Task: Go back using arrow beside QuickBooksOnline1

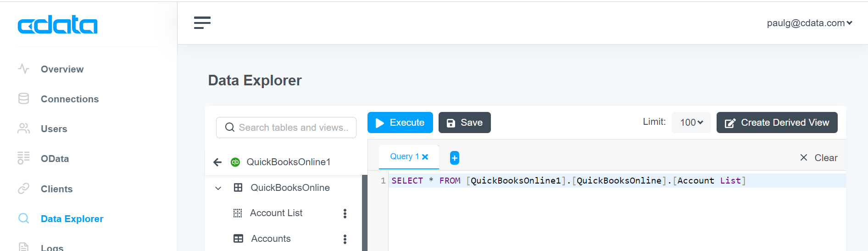Action: tap(217, 162)
